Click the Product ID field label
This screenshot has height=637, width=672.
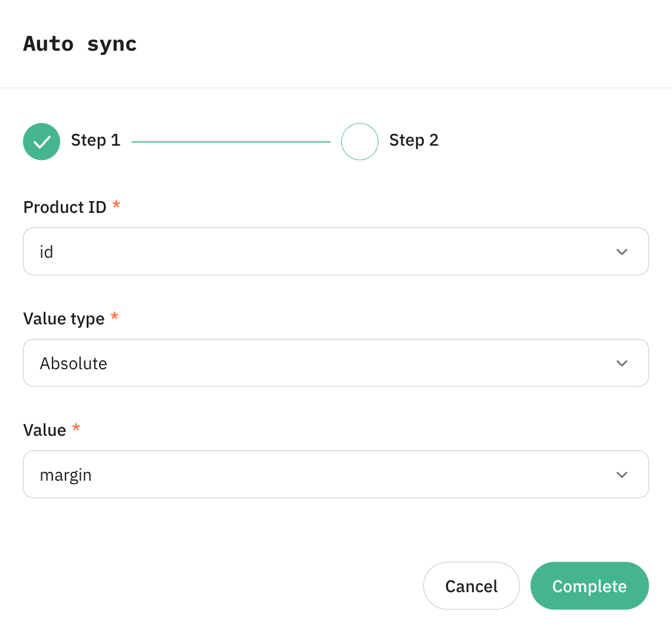(x=65, y=208)
